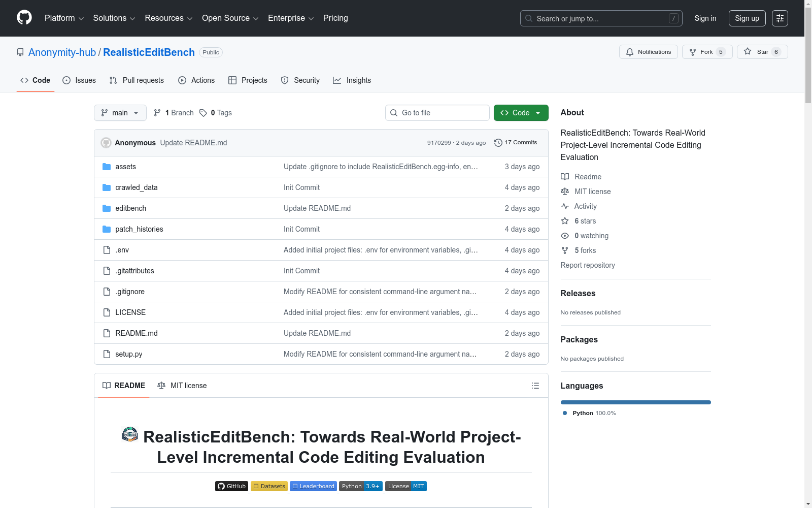
Task: Click the Leaderboard badge in README
Action: 314,486
